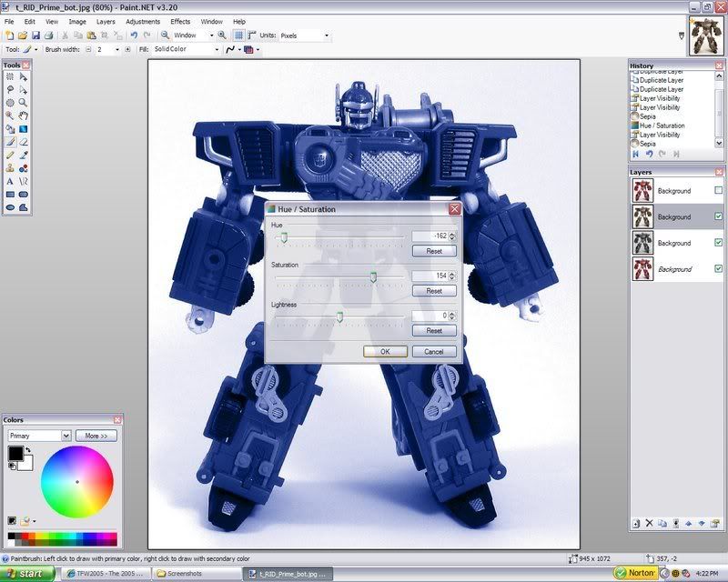The height and width of the screenshot is (582, 728).
Task: Reset the Hue value
Action: tap(434, 251)
